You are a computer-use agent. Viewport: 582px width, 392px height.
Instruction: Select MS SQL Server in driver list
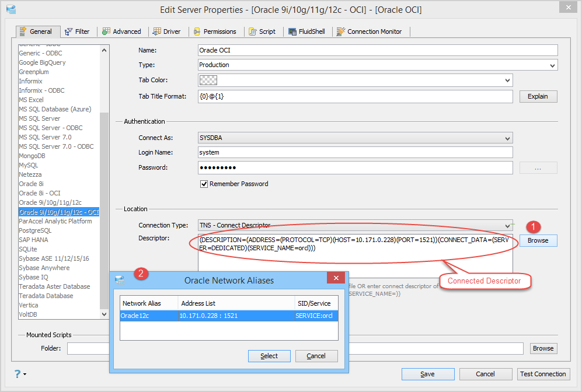point(39,118)
